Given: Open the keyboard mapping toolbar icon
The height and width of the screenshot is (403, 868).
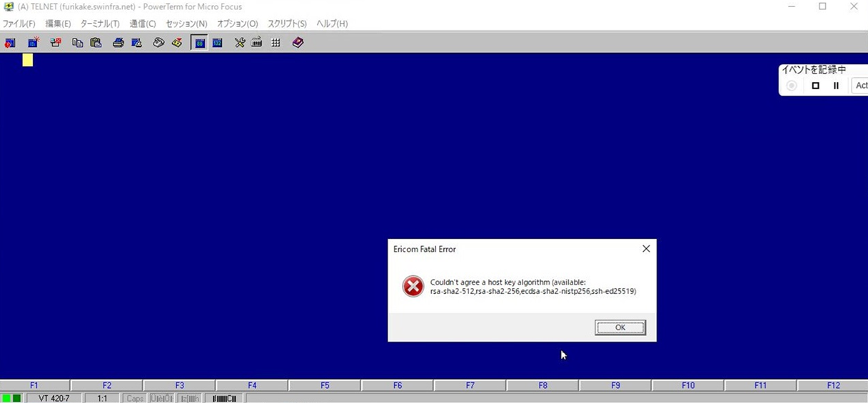Looking at the screenshot, I should click(x=257, y=43).
